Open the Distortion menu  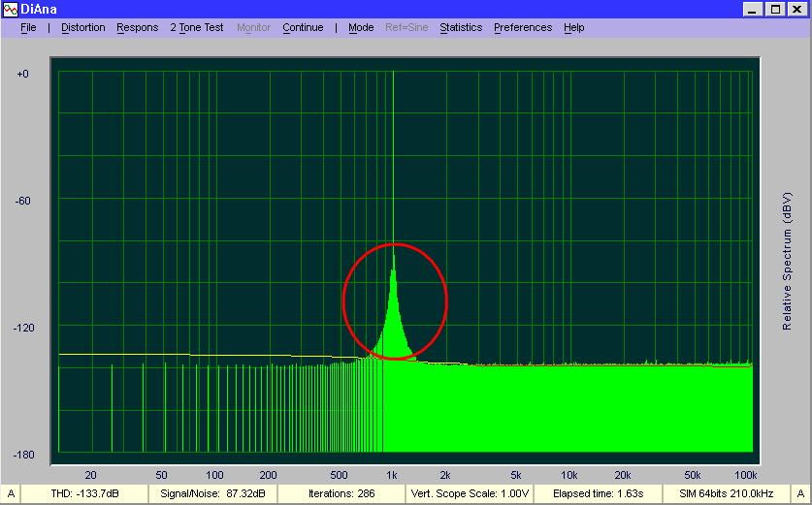82,27
